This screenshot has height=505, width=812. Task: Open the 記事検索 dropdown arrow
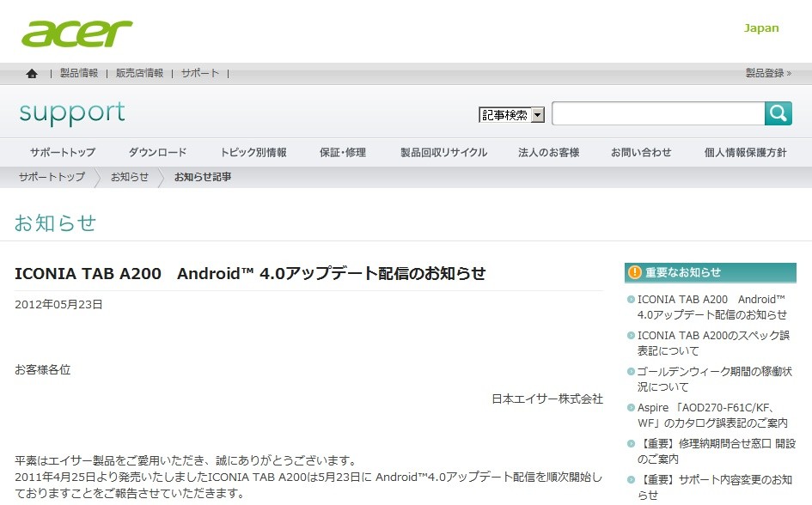click(538, 115)
